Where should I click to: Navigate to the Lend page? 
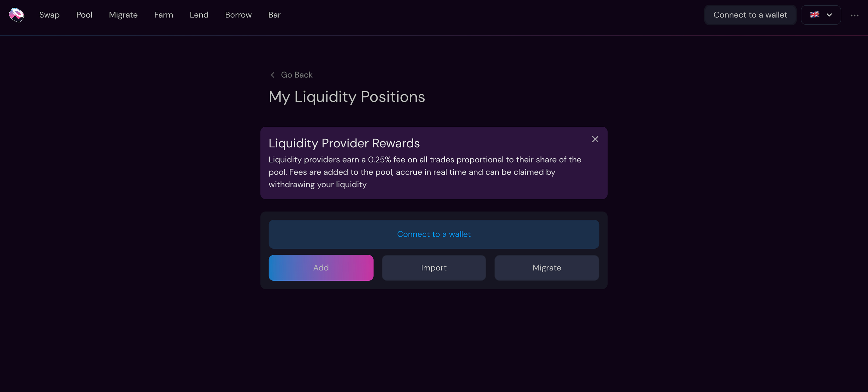[x=199, y=15]
